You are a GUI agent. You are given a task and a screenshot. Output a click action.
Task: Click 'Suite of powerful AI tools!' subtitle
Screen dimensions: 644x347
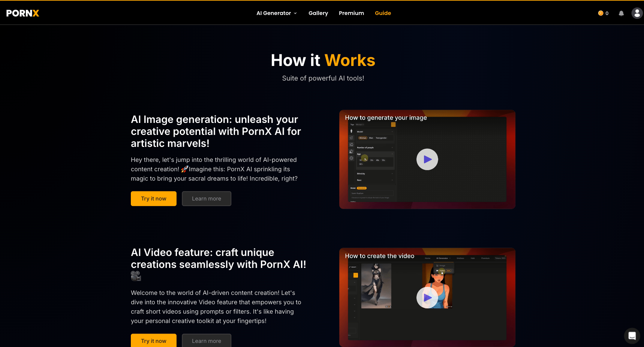pos(323,78)
